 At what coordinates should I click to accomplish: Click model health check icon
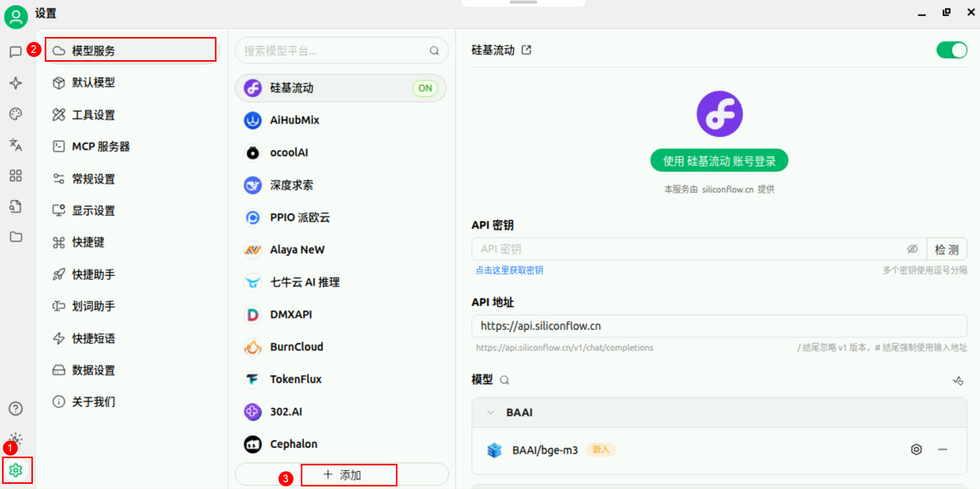click(x=958, y=381)
